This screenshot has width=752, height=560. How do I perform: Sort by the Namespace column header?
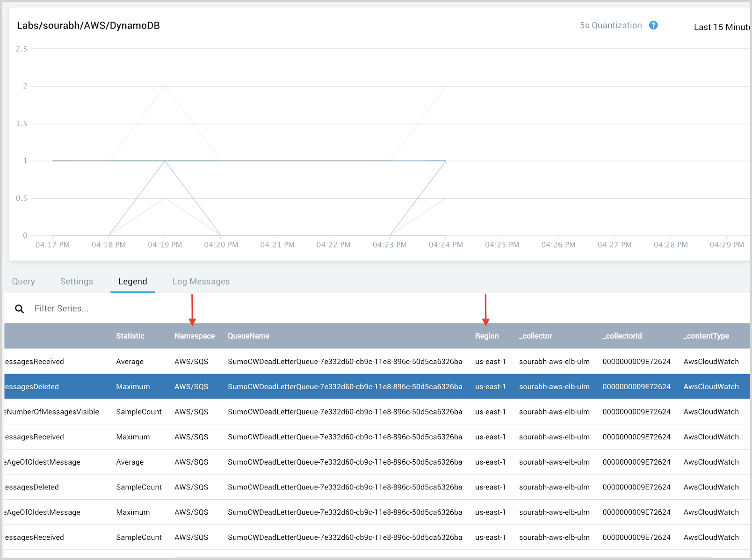[x=195, y=336]
